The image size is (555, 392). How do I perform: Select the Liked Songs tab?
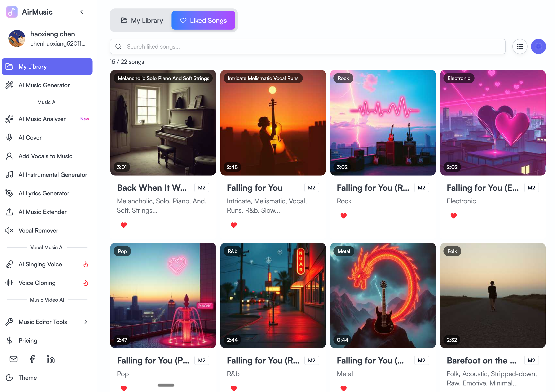tap(203, 20)
